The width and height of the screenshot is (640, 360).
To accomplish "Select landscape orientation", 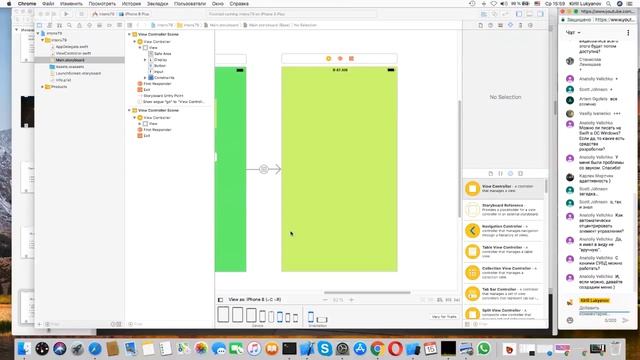I will pyautogui.click(x=322, y=319).
